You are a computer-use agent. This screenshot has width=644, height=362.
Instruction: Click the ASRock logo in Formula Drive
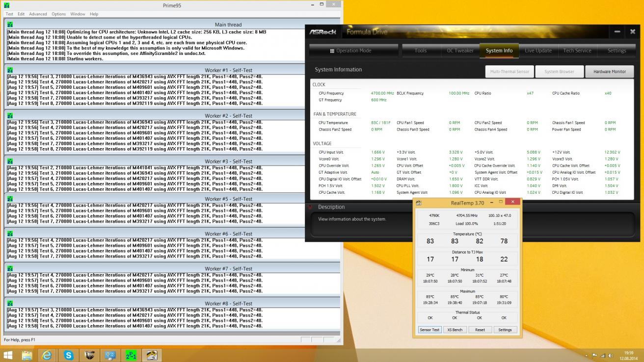323,32
